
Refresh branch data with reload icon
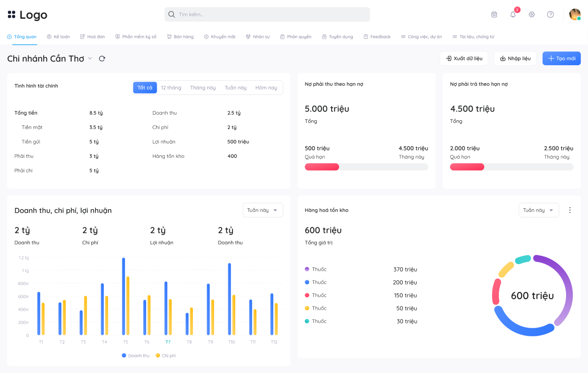102,59
